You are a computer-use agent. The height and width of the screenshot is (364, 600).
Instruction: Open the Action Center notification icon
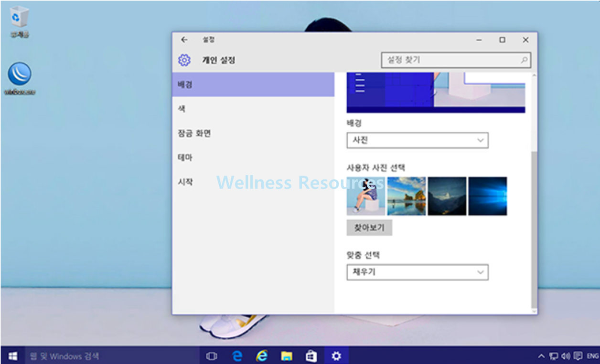(578, 356)
